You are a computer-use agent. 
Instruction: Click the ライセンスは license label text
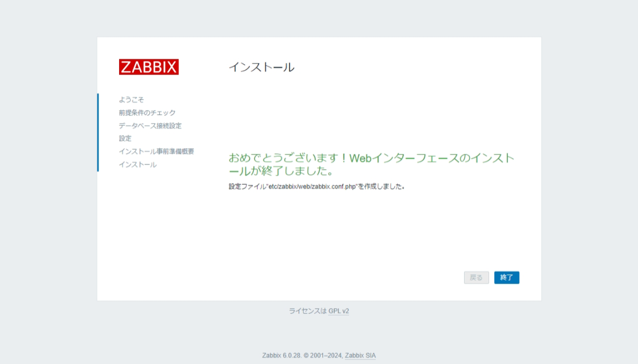(308, 311)
